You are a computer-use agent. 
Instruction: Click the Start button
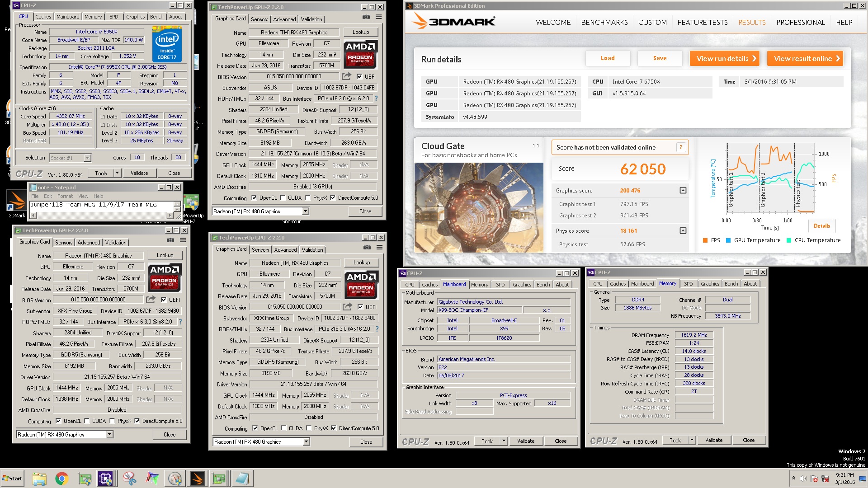[x=12, y=479]
